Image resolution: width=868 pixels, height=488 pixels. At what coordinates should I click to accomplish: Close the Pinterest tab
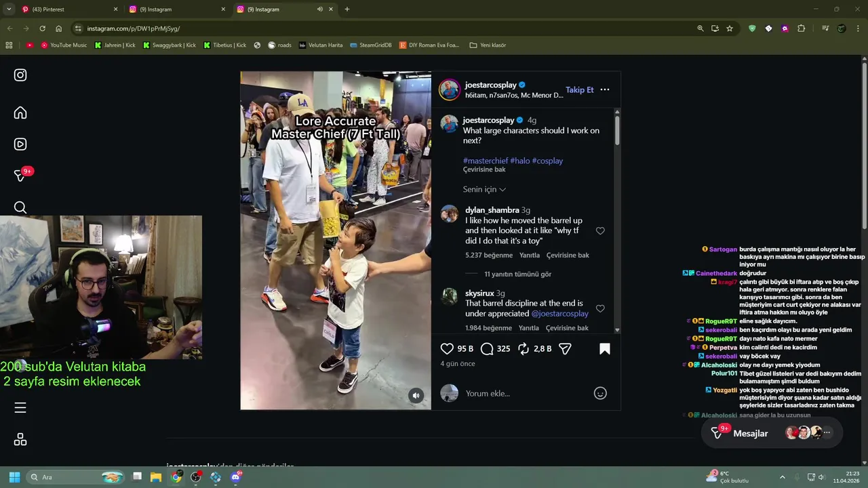[115, 9]
